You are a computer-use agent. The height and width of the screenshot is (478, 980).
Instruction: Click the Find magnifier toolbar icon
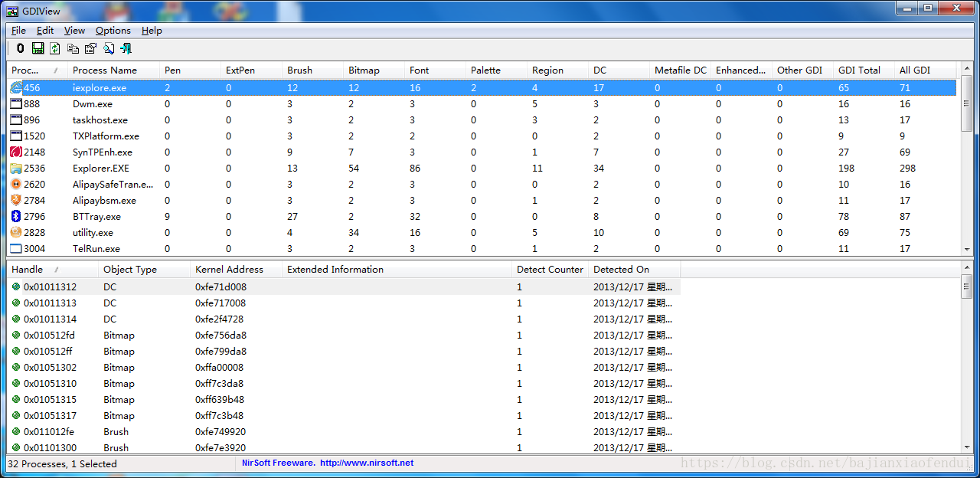coord(108,48)
